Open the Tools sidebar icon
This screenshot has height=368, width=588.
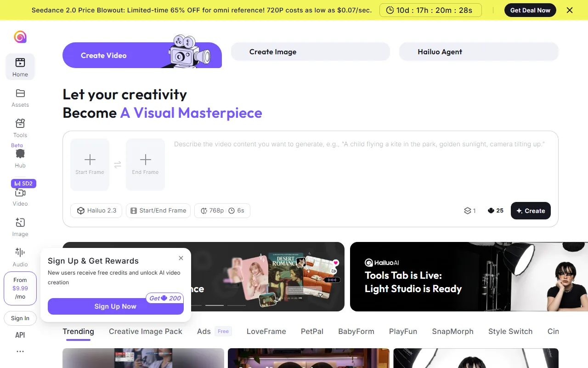20,123
